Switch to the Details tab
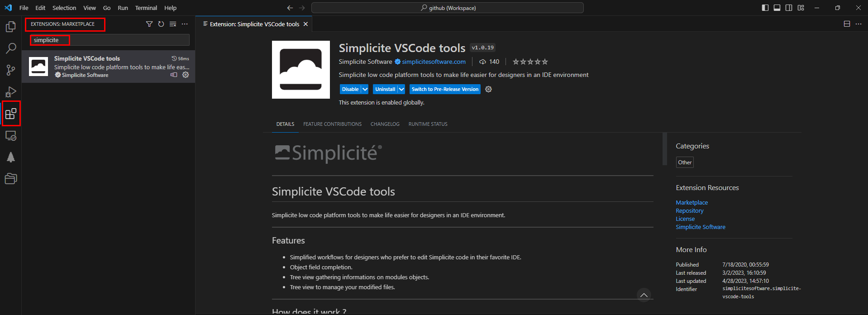868x315 pixels. click(x=285, y=124)
